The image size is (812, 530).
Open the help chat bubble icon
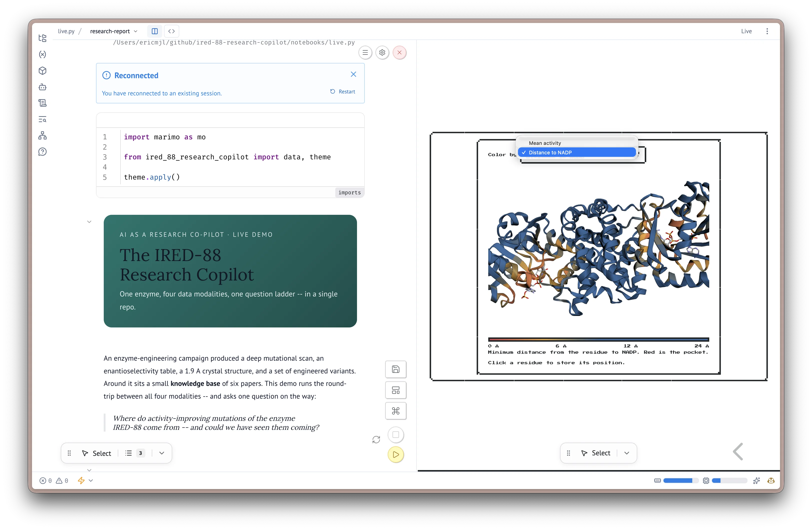click(x=42, y=152)
